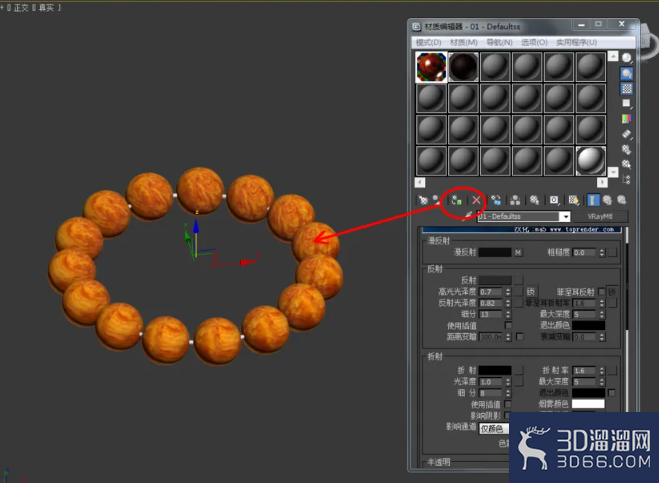Open 模式(D) menu
The image size is (659, 483).
tap(428, 42)
